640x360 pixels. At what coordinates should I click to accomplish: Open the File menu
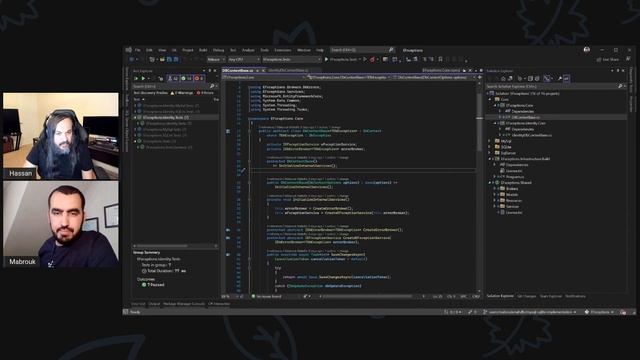(138, 50)
